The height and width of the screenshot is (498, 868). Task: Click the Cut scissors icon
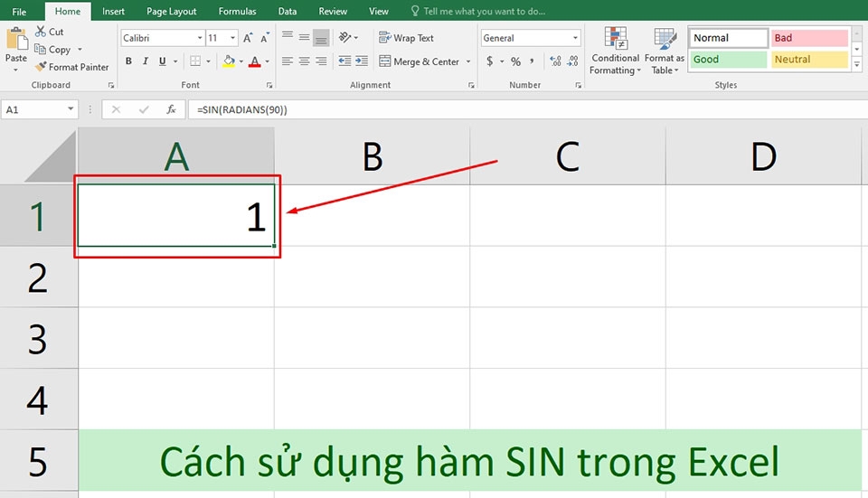41,32
